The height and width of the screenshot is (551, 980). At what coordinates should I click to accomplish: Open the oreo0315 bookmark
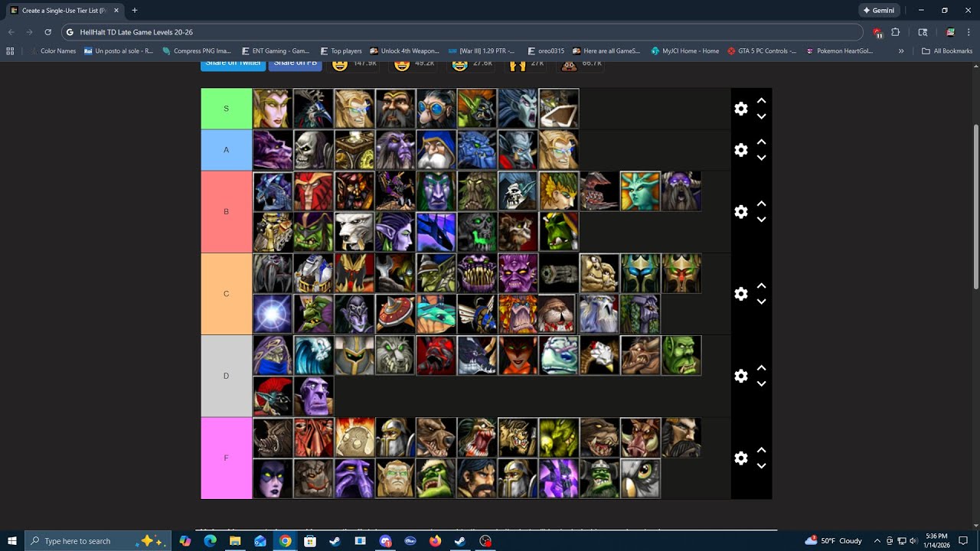[546, 51]
